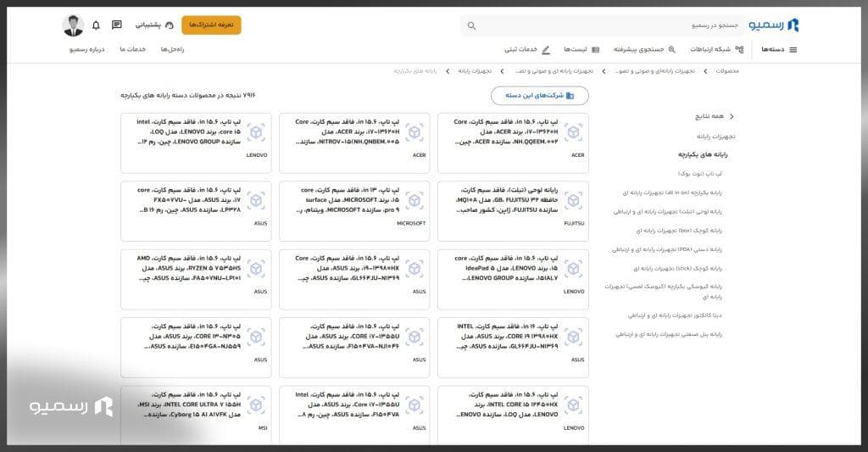
Task: Click cube icon of ASUS FX507VU card
Action: [256, 200]
